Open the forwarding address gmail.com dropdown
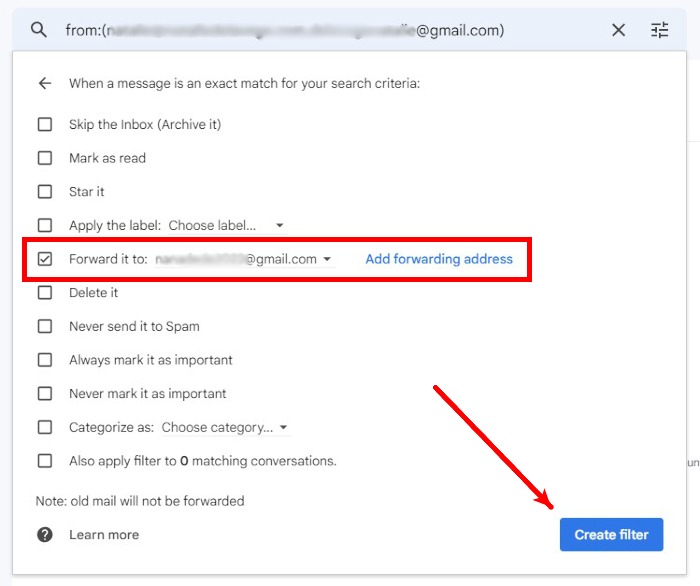 click(244, 259)
